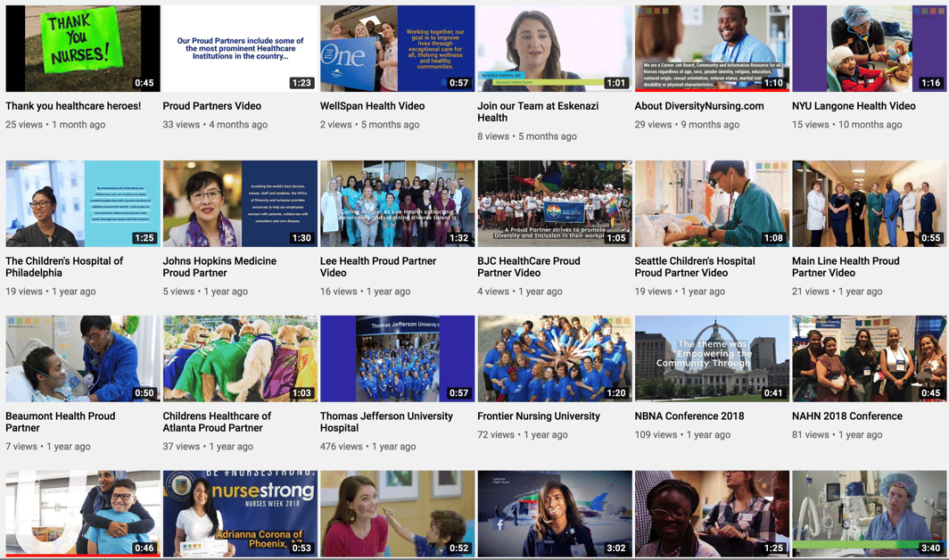
Task: Click 'Thank you healthcare heroes!' title link
Action: point(73,106)
